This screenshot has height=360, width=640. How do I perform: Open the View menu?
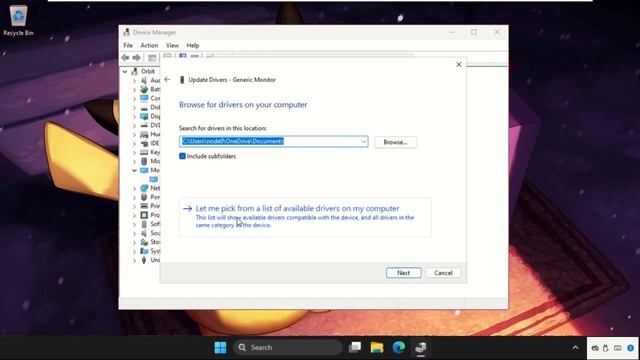click(172, 45)
